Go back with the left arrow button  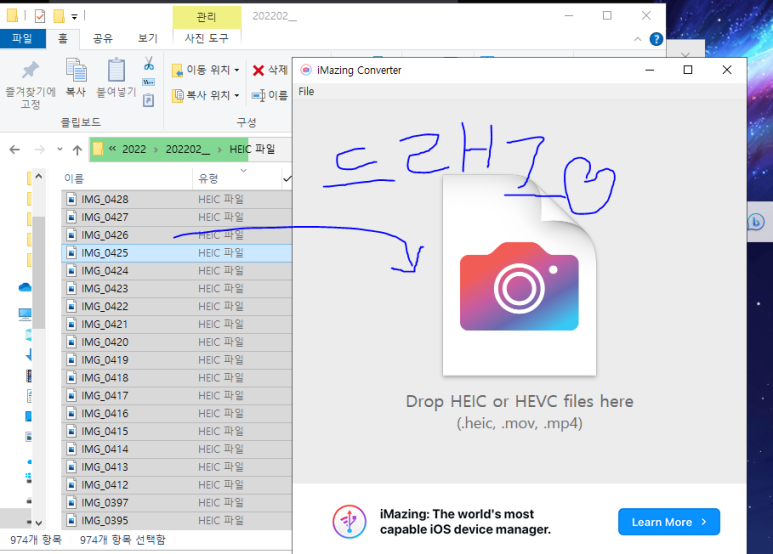click(x=15, y=149)
